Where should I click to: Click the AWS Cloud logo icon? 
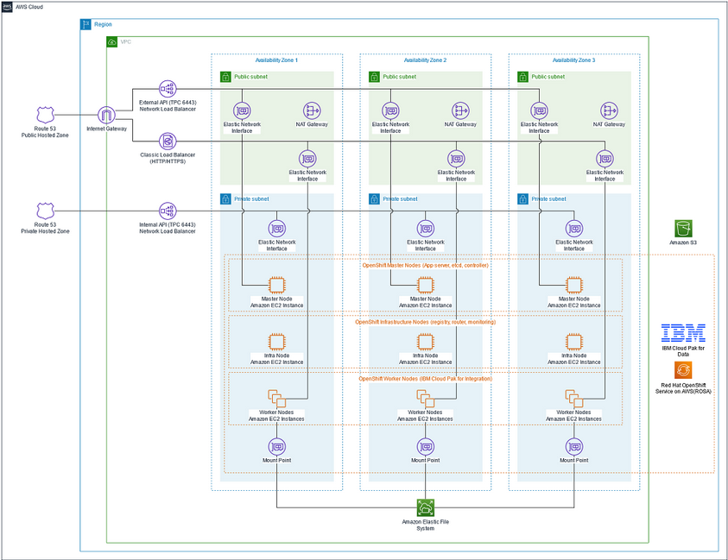click(7, 7)
